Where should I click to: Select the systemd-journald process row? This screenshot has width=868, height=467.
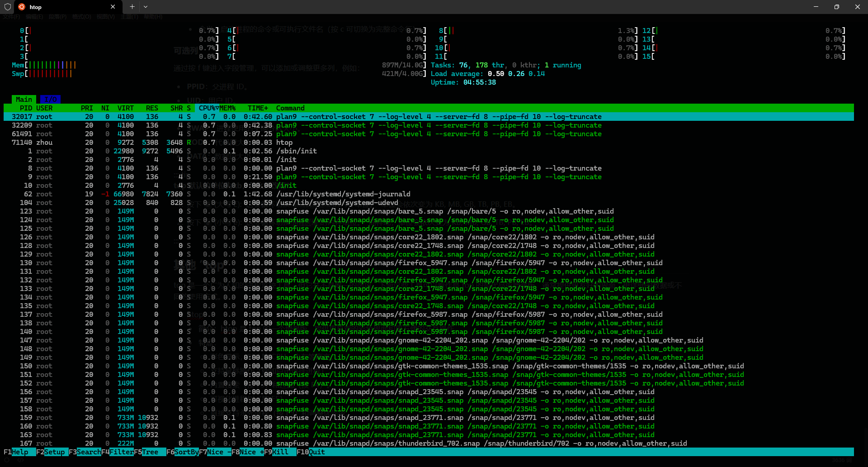click(429, 194)
